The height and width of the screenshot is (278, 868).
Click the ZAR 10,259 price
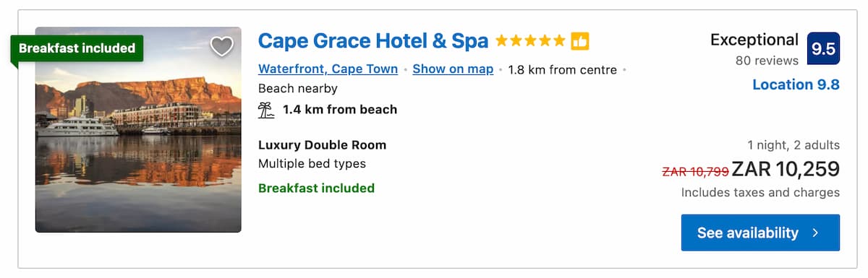(x=786, y=169)
